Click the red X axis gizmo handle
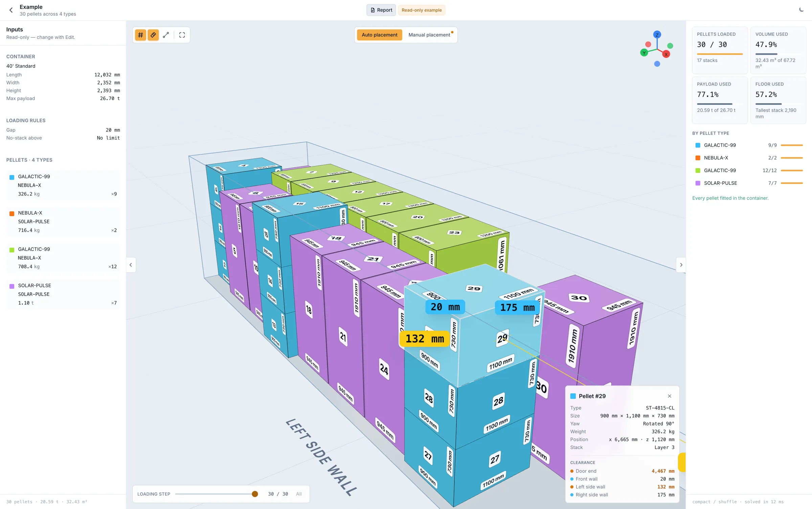 tap(666, 54)
